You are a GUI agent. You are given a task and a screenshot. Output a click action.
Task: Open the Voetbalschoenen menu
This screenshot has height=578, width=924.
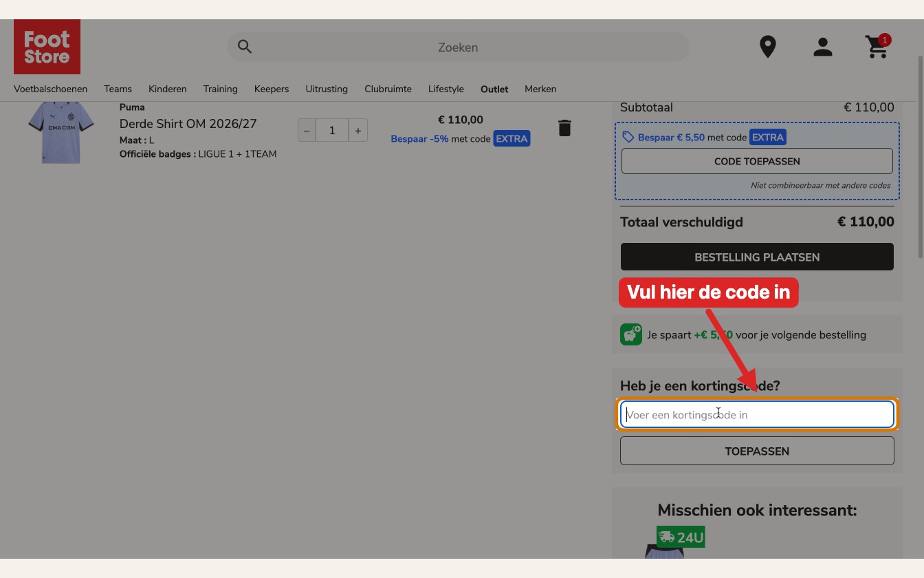tap(50, 89)
